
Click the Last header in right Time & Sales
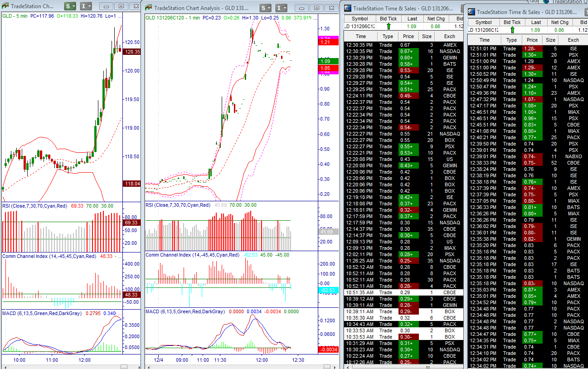[536, 22]
